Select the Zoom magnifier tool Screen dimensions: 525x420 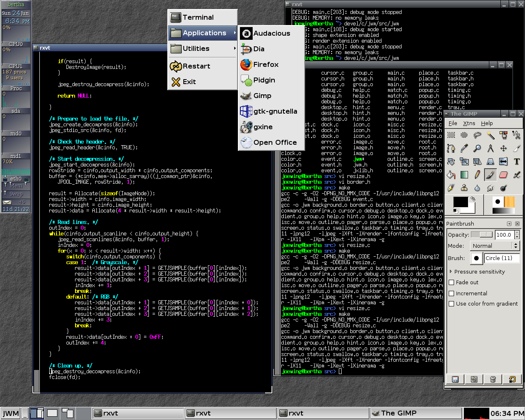click(477, 148)
